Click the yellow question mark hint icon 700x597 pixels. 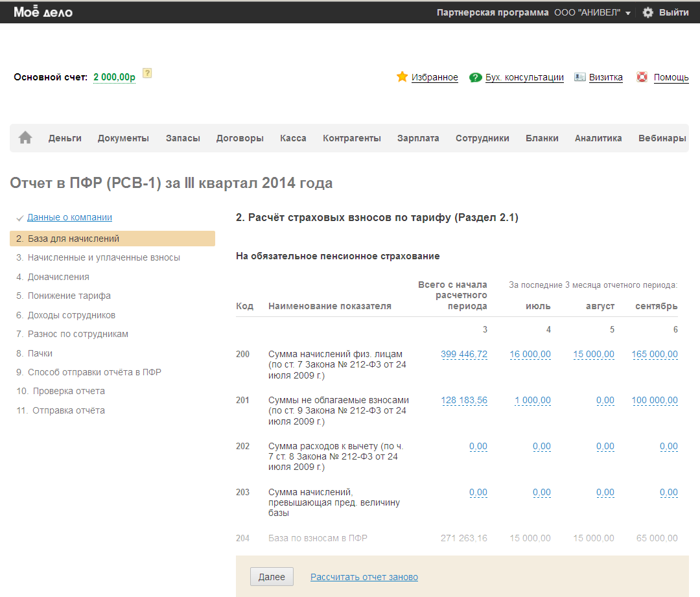point(147,73)
